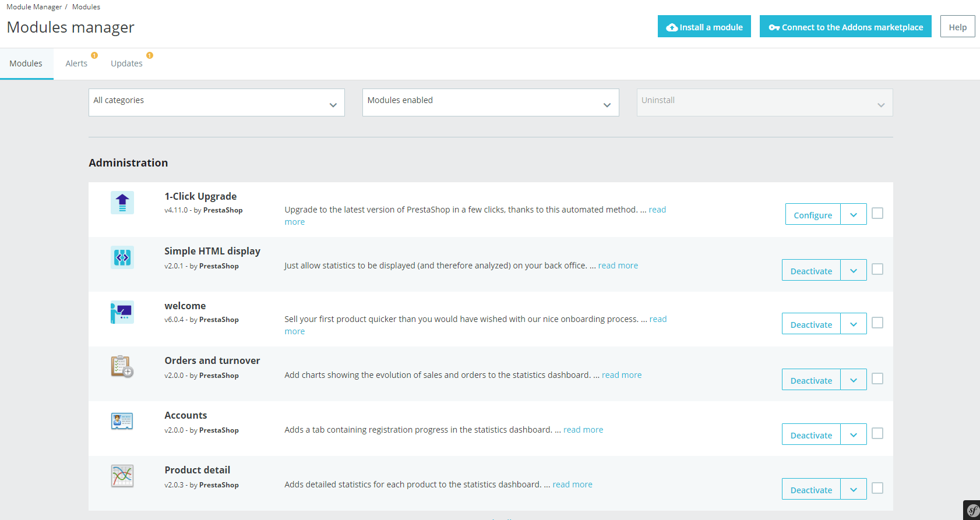Switch to the Modules tab
The height and width of the screenshot is (520, 980).
(x=26, y=63)
